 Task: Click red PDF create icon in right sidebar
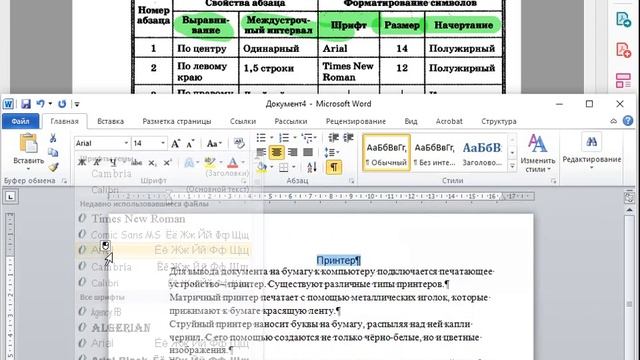[x=623, y=50]
